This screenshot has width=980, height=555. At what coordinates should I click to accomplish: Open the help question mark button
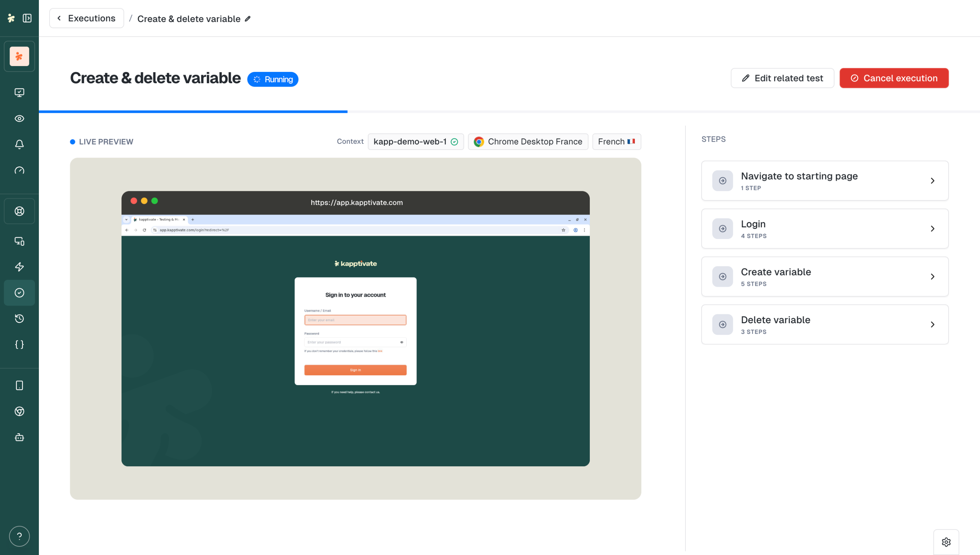point(20,536)
